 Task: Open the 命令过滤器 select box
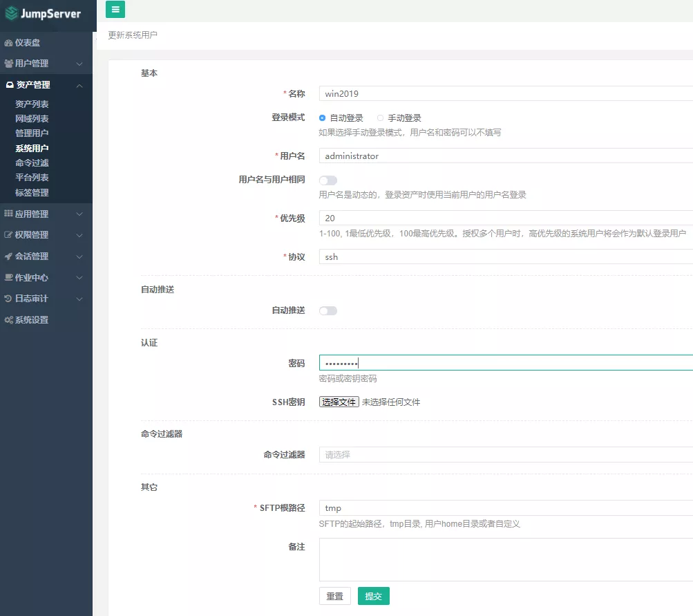tap(504, 455)
